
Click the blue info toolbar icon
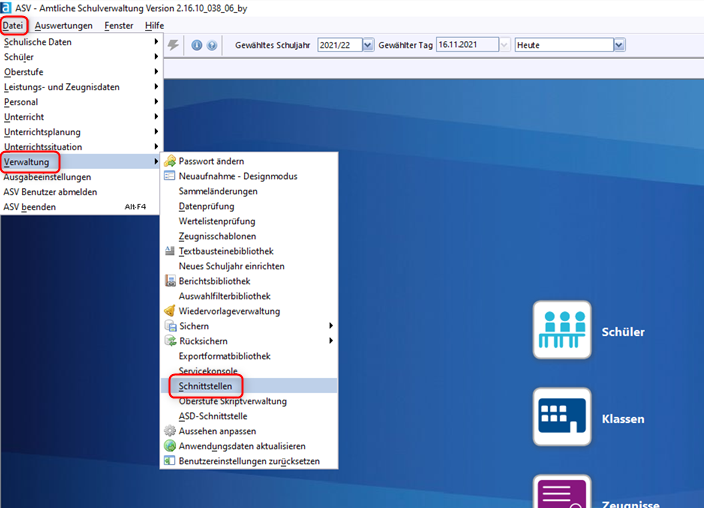pyautogui.click(x=197, y=45)
